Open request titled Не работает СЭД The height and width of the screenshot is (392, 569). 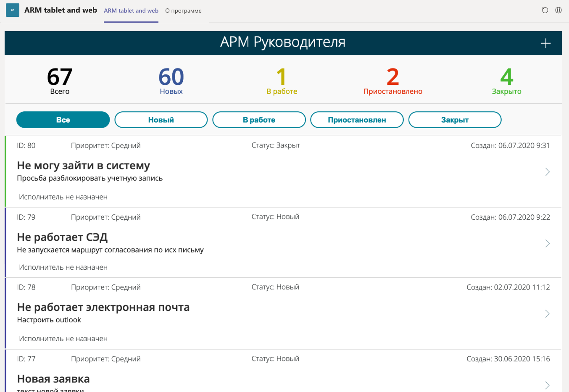62,237
